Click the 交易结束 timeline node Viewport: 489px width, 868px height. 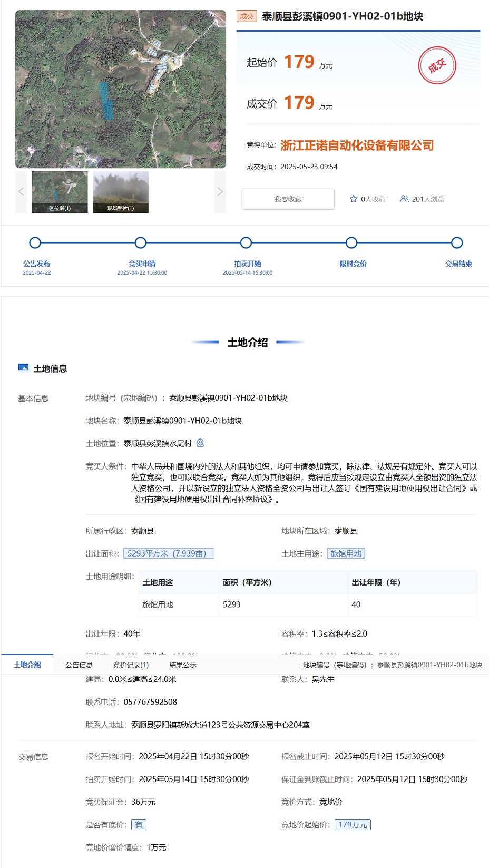click(457, 243)
